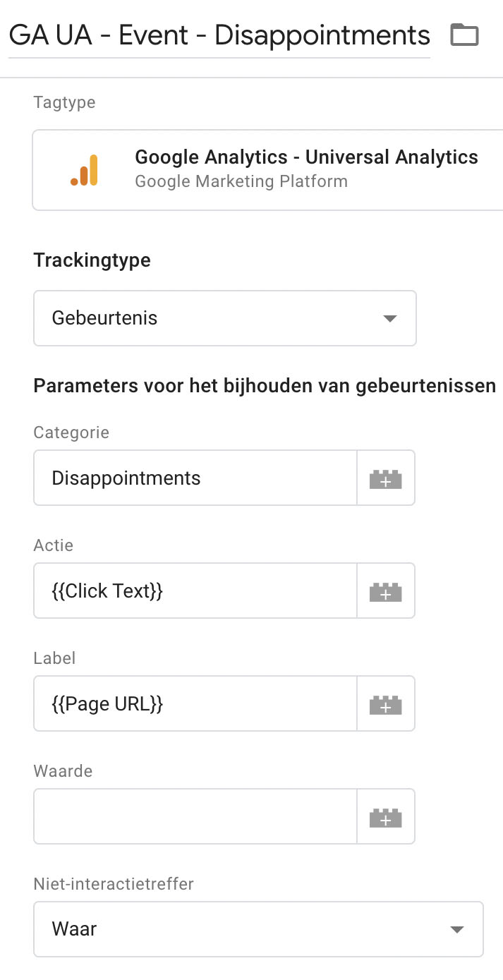Click the Google Analytics bar chart logo
This screenshot has width=503, height=980.
click(85, 170)
